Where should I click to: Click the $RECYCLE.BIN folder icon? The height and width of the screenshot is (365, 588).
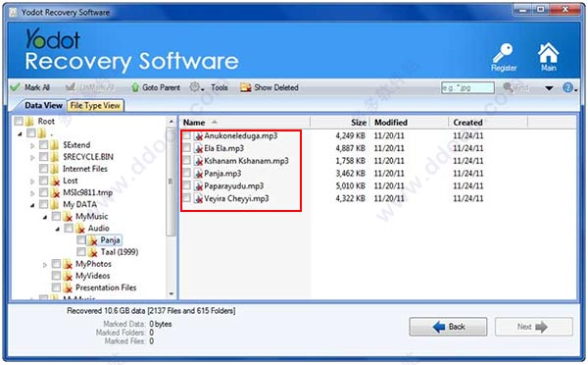point(55,157)
